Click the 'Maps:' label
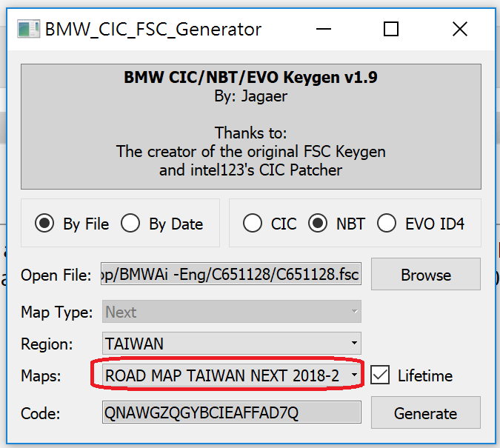 coord(41,375)
